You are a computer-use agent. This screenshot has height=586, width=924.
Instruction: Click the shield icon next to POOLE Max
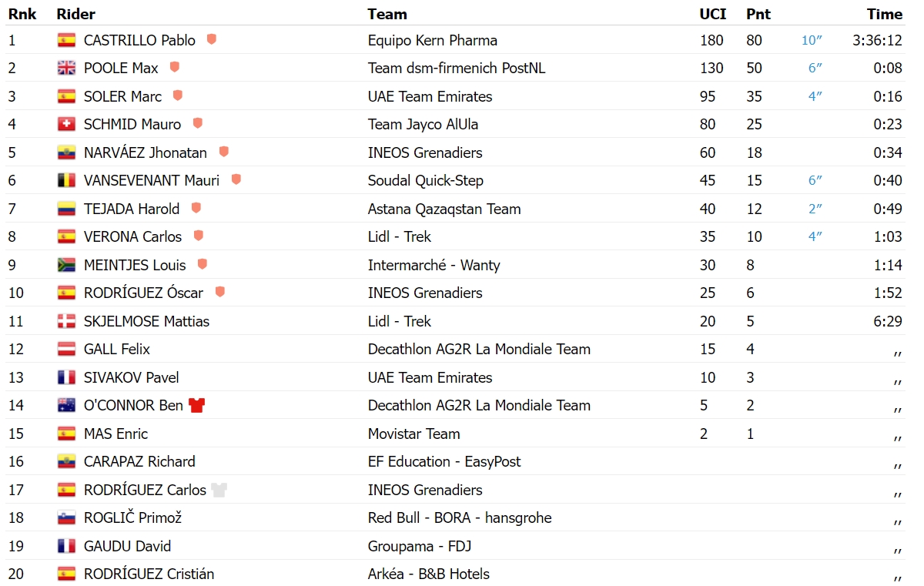click(175, 68)
